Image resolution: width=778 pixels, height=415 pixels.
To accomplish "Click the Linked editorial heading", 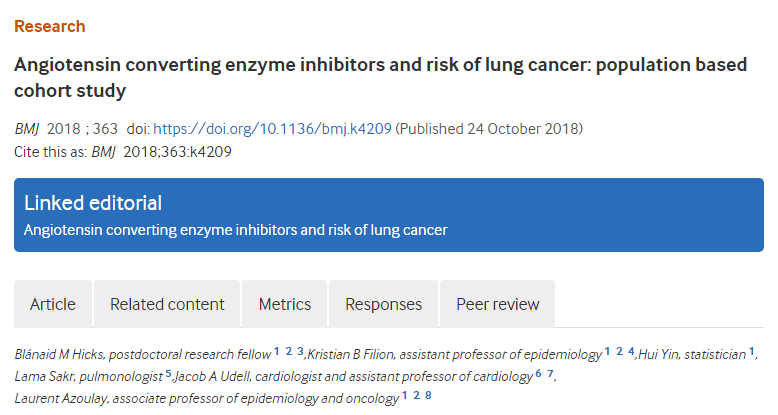I will pos(93,203).
